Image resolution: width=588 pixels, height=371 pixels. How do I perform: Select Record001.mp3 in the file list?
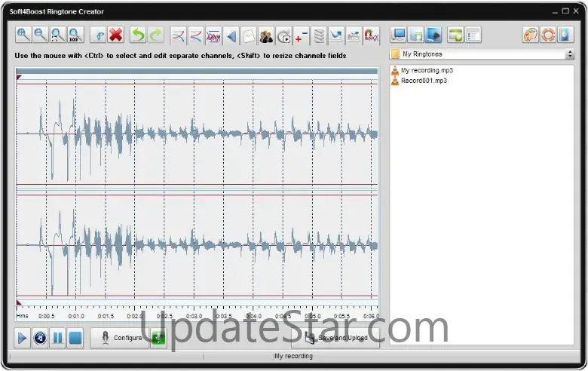coord(424,80)
